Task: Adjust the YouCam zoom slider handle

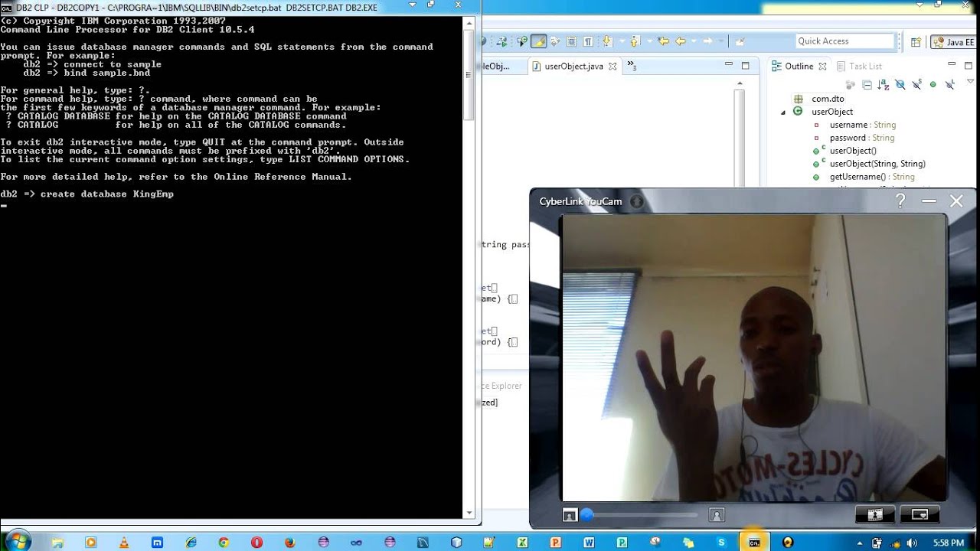Action: pos(587,515)
